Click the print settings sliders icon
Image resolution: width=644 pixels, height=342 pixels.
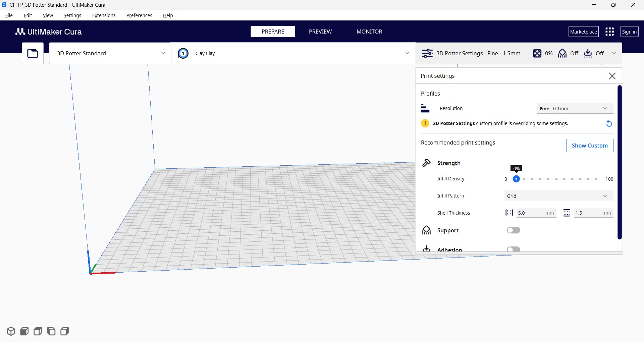pyautogui.click(x=427, y=53)
